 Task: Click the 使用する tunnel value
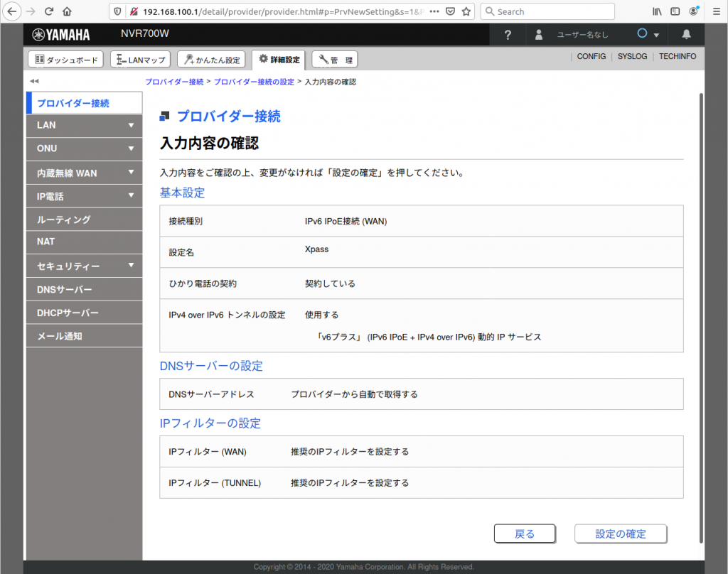click(322, 315)
